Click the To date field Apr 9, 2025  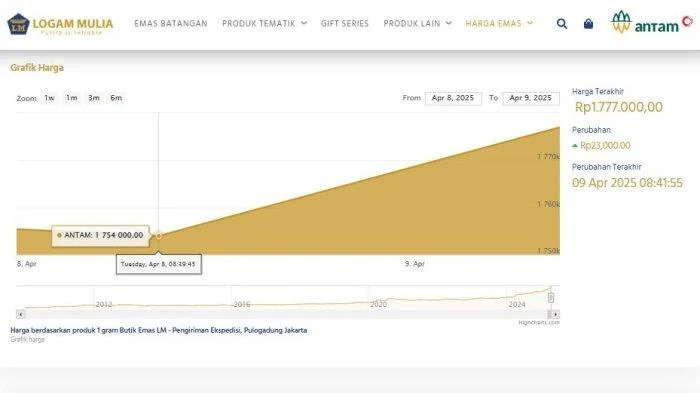[x=531, y=98]
